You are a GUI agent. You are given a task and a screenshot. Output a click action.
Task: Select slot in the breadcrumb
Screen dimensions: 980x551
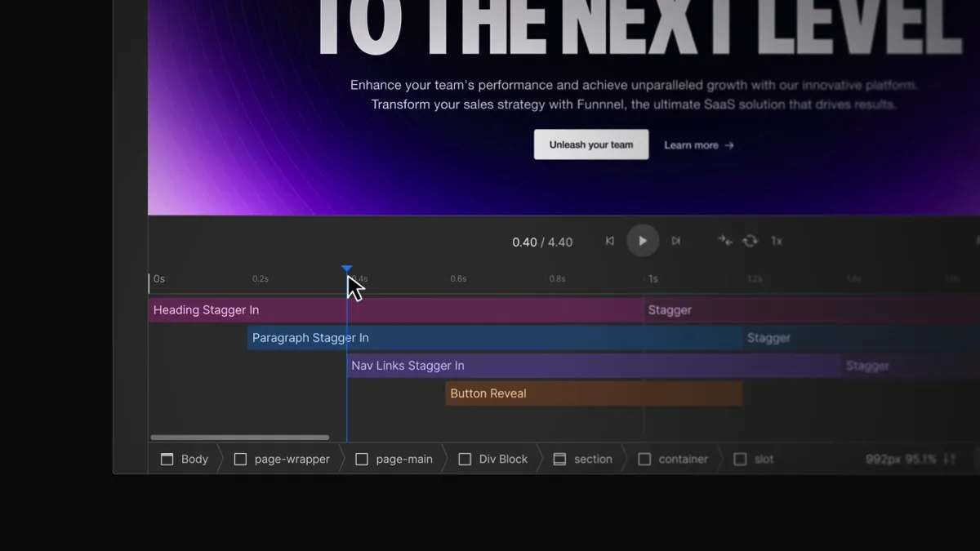coord(753,459)
